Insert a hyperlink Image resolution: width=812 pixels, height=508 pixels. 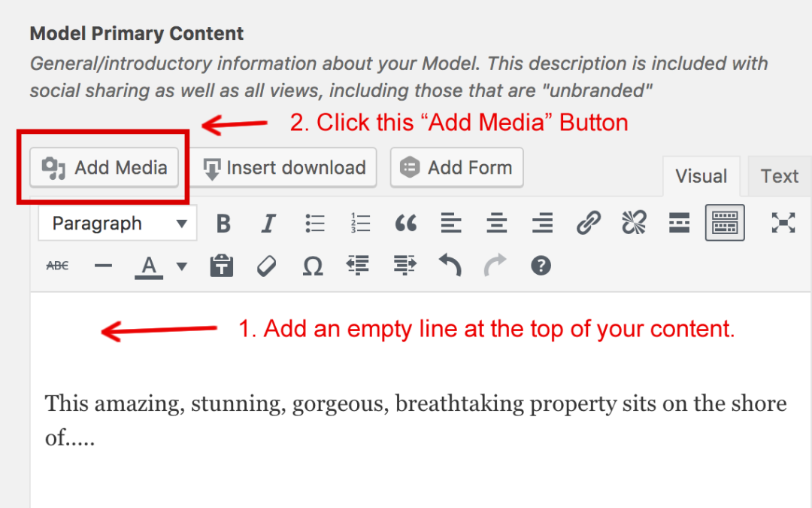pos(588,223)
